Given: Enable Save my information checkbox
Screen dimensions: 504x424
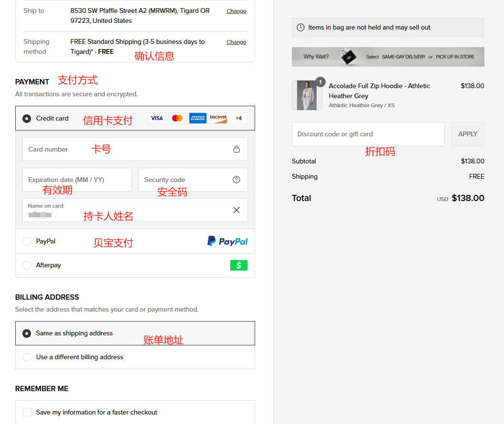Looking at the screenshot, I should (x=27, y=412).
